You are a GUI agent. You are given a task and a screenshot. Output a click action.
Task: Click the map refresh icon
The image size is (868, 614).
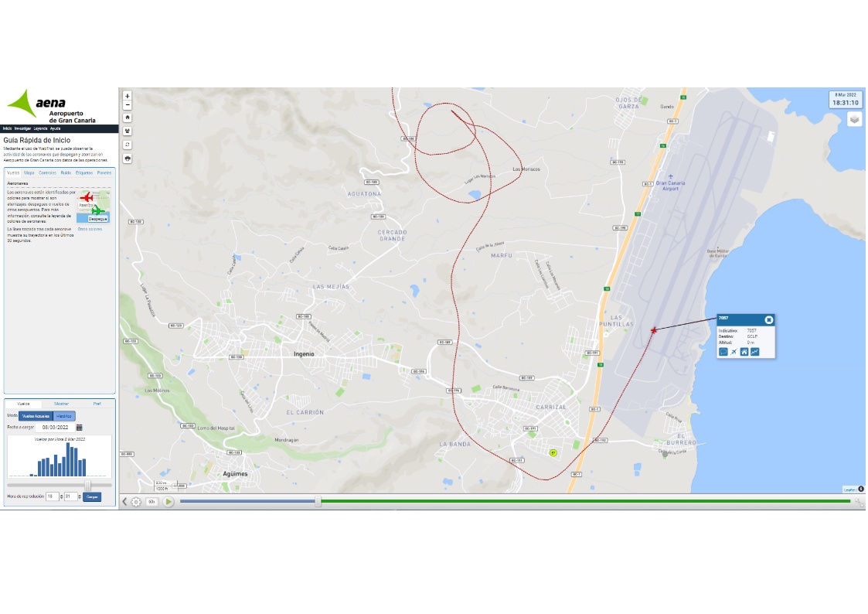[x=128, y=145]
